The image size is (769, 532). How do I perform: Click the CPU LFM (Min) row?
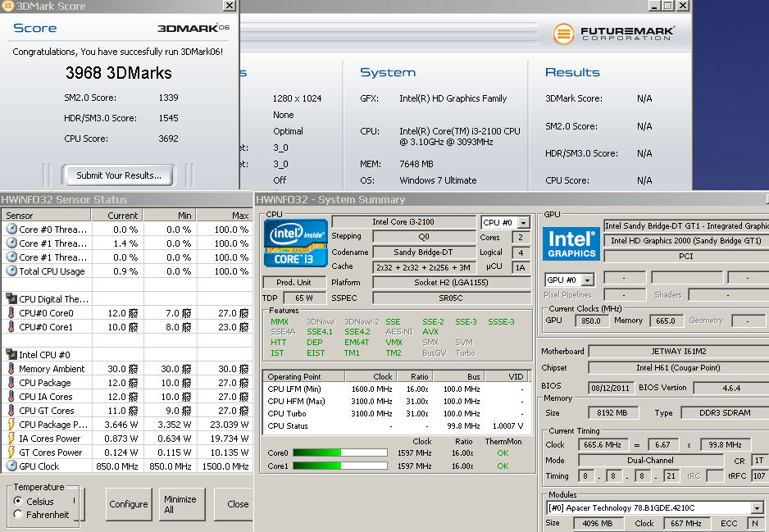coord(398,389)
